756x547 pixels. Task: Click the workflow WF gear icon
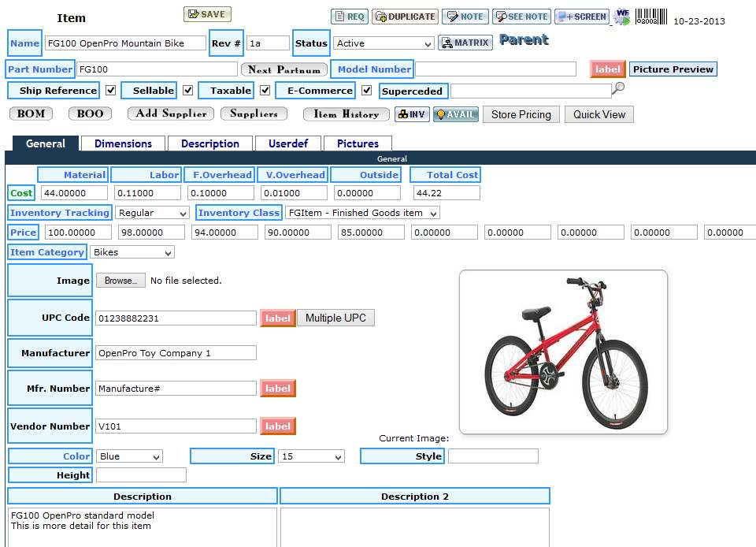[x=622, y=17]
